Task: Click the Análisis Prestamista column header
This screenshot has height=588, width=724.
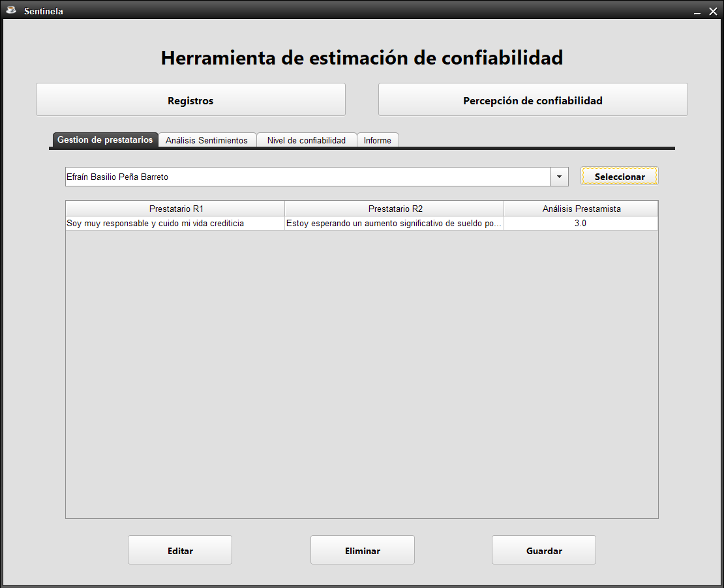Action: (581, 209)
